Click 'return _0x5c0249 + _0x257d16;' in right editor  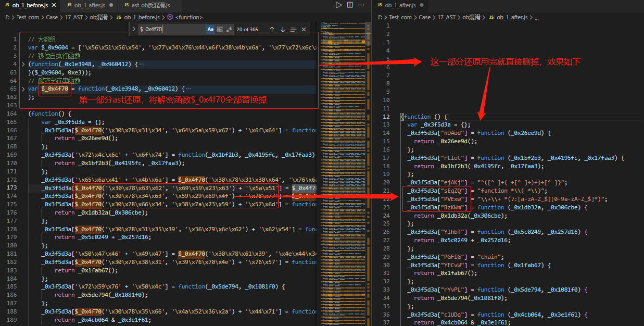[462, 240]
